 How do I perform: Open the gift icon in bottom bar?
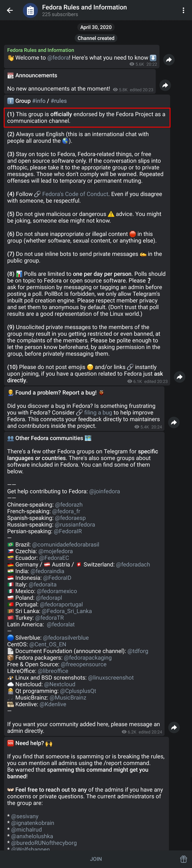point(183,859)
